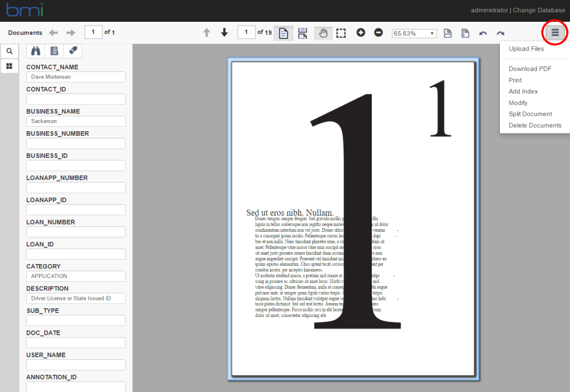Click the Change Database link
Viewport: 570px width, 392px height.
(538, 10)
